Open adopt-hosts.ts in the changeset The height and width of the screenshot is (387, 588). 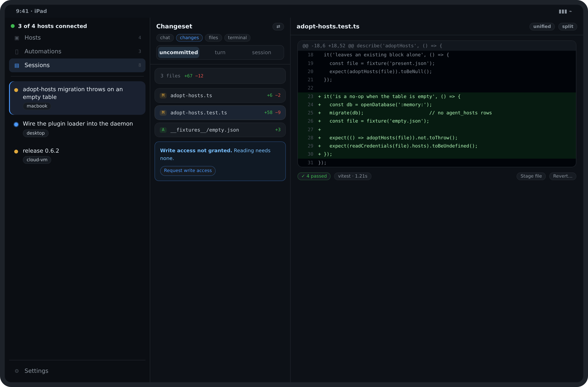point(220,95)
